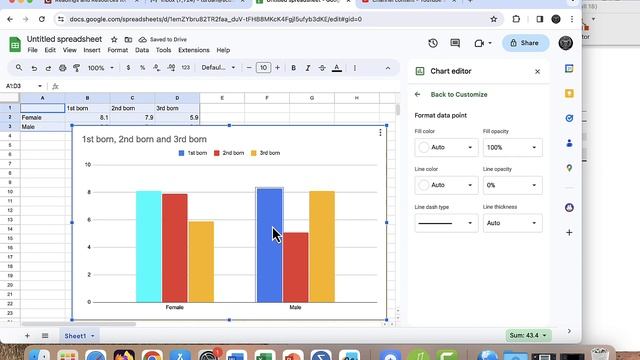640x360 pixels.
Task: Open more number formats (123)
Action: click(x=186, y=68)
